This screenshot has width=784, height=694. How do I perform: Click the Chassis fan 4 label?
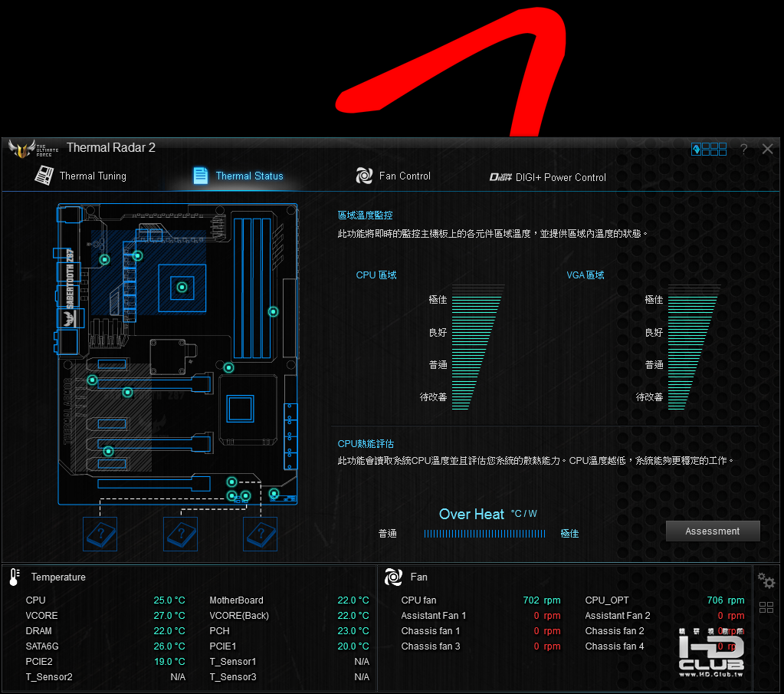(x=615, y=646)
